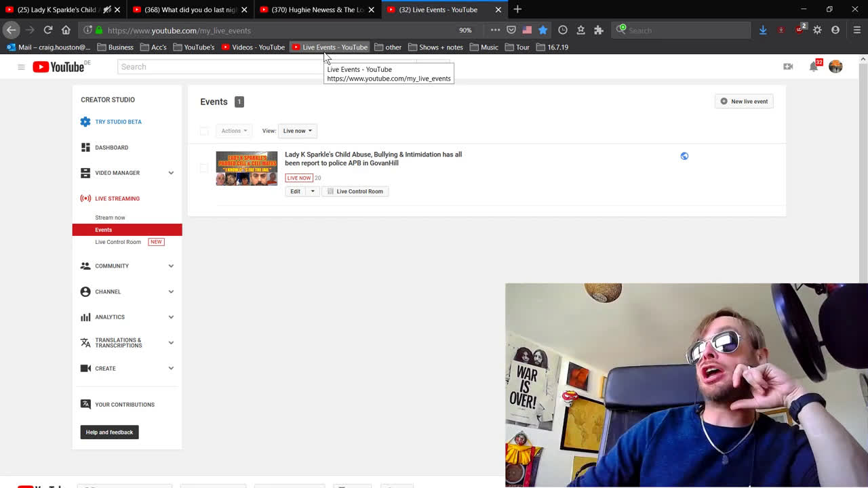Reload the page with the refresh icon
The width and height of the screenshot is (868, 488).
tap(48, 30)
